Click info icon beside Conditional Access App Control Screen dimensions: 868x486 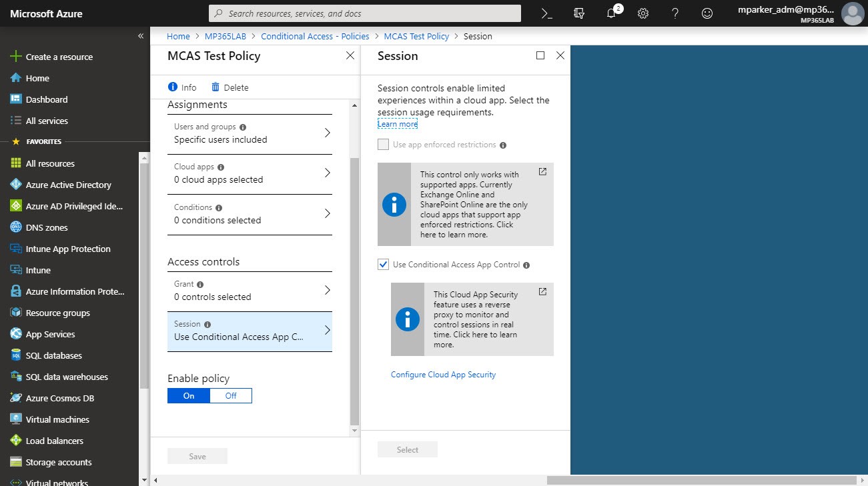(x=526, y=265)
